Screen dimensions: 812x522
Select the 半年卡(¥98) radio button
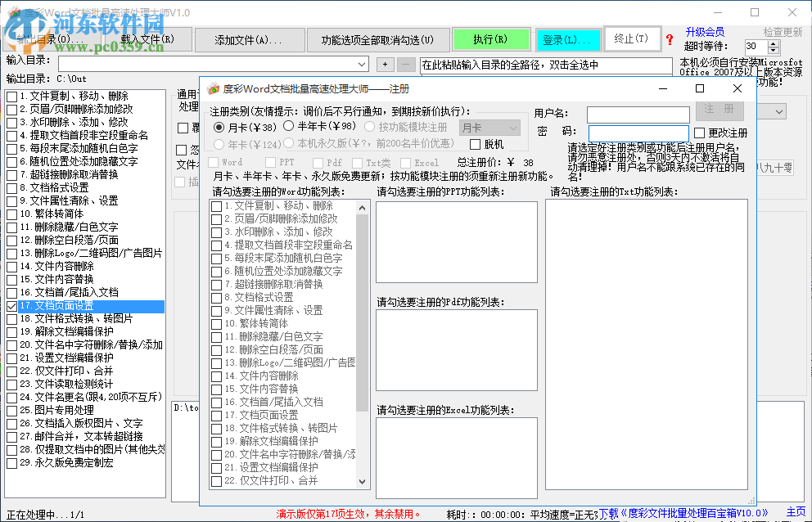pyautogui.click(x=288, y=124)
